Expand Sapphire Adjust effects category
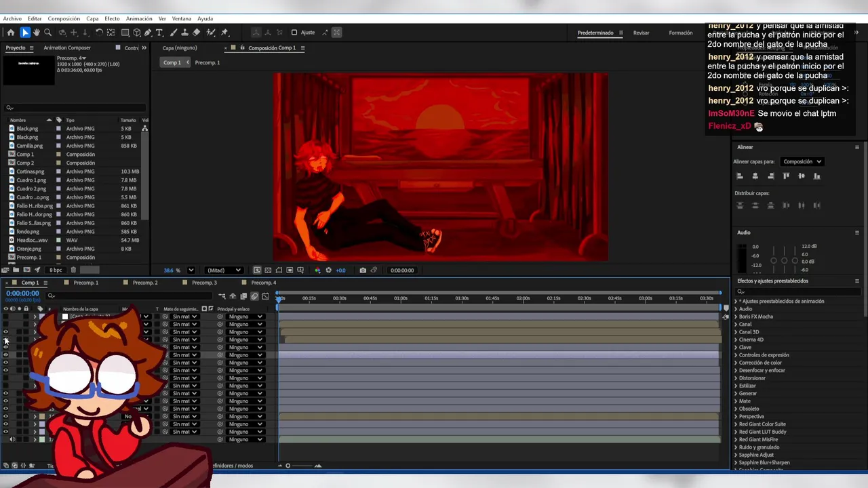The height and width of the screenshot is (488, 868). pos(736,455)
